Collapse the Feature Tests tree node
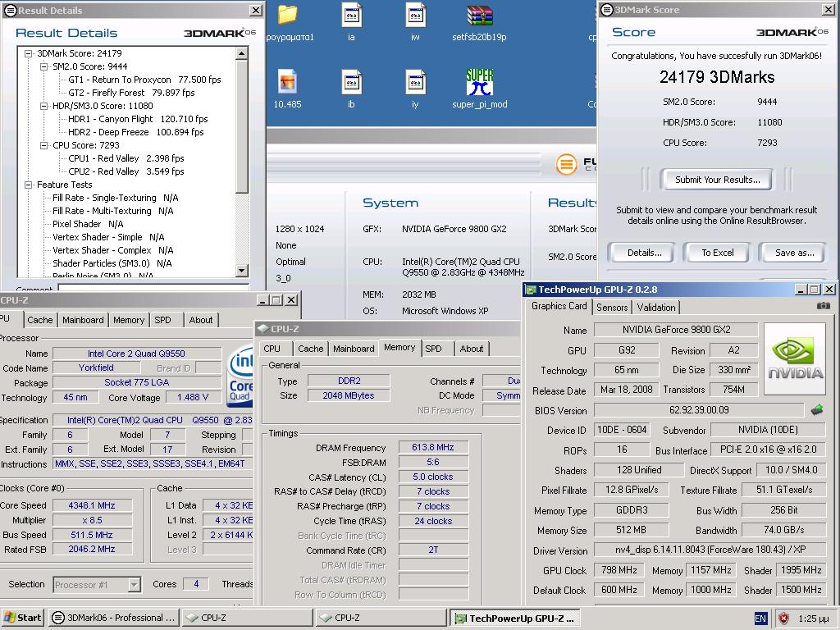This screenshot has height=630, width=840. coord(28,185)
